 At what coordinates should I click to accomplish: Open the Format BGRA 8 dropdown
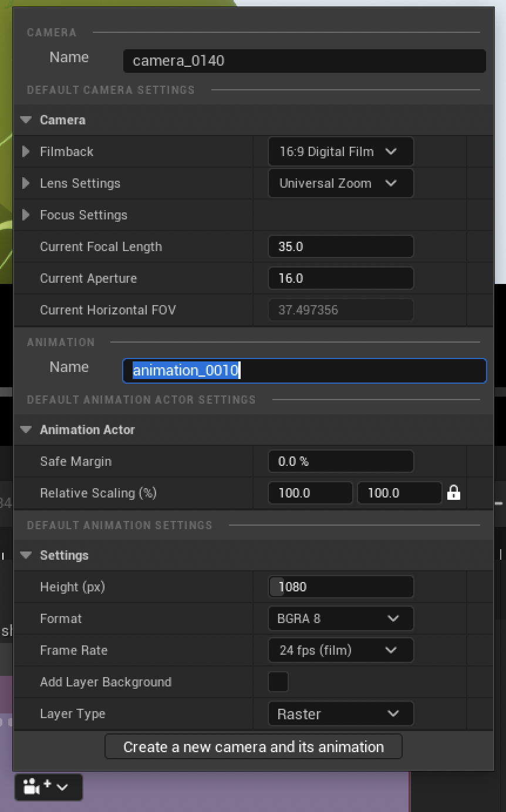340,618
